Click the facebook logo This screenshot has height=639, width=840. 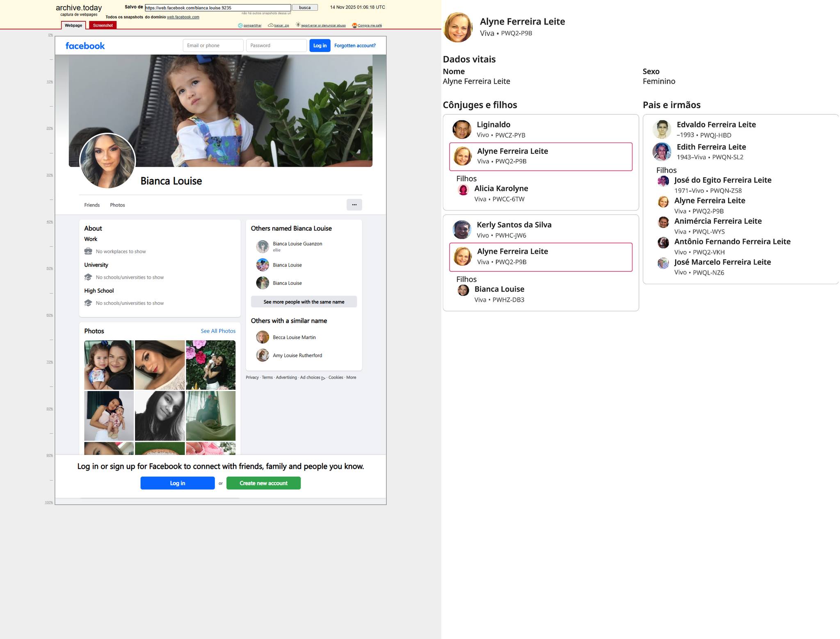[x=85, y=46]
